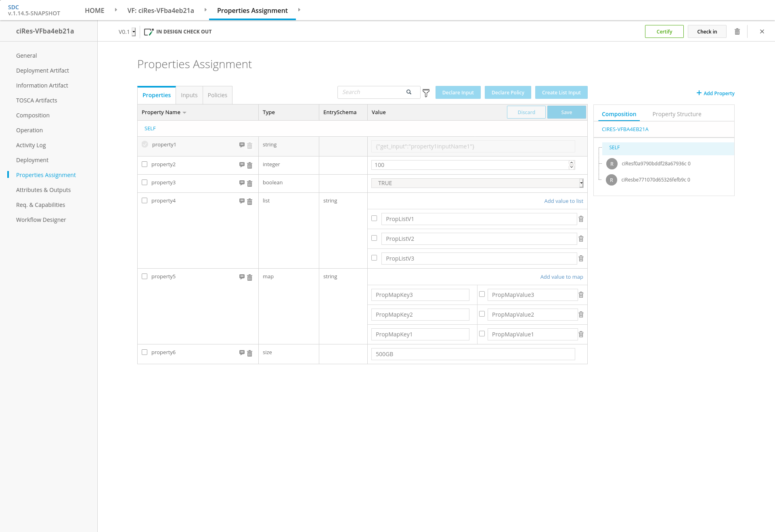
Task: Switch to the Inputs tab
Action: (189, 95)
